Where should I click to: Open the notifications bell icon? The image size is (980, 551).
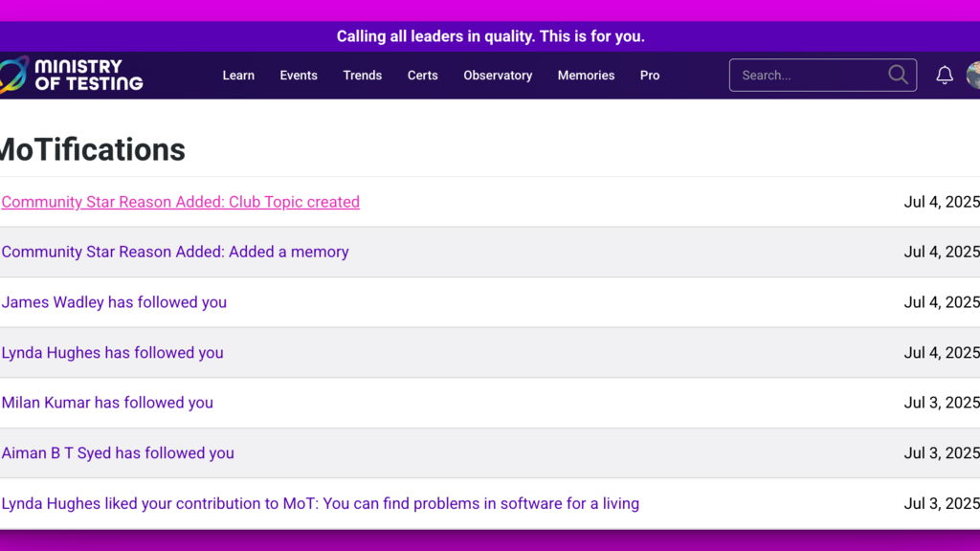[x=945, y=76]
